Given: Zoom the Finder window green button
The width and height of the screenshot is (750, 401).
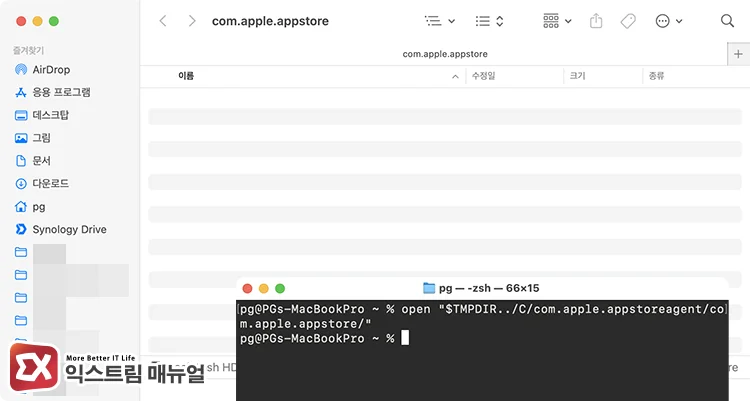Looking at the screenshot, I should point(54,21).
